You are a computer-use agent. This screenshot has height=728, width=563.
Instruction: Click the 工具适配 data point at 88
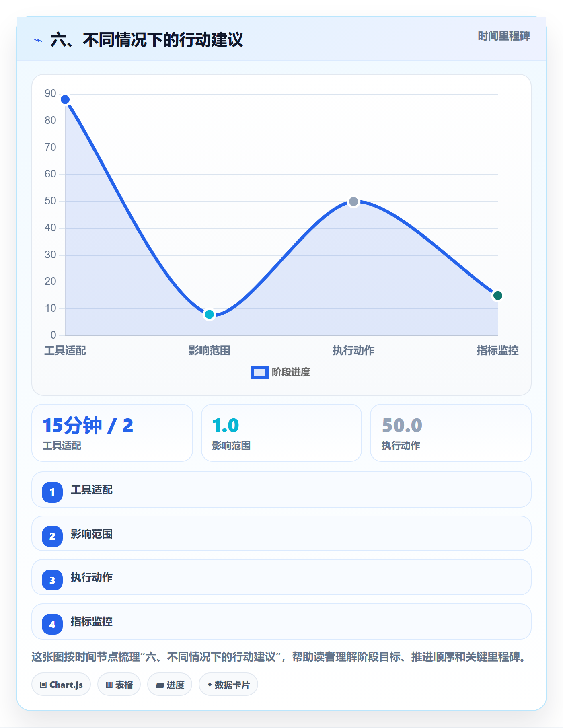pos(65,99)
